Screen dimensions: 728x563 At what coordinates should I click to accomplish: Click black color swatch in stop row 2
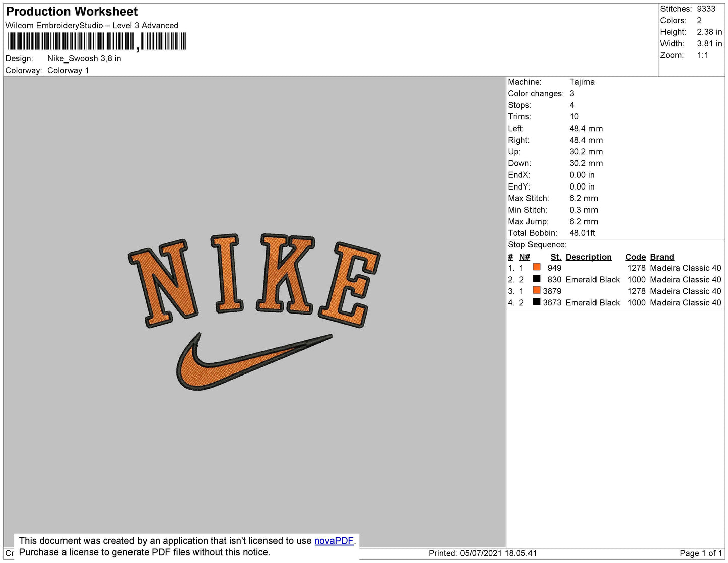[537, 279]
